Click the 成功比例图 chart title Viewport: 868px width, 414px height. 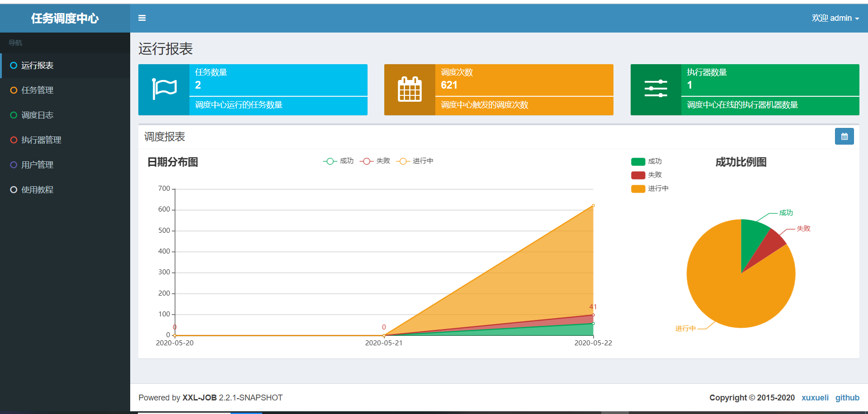pos(741,162)
